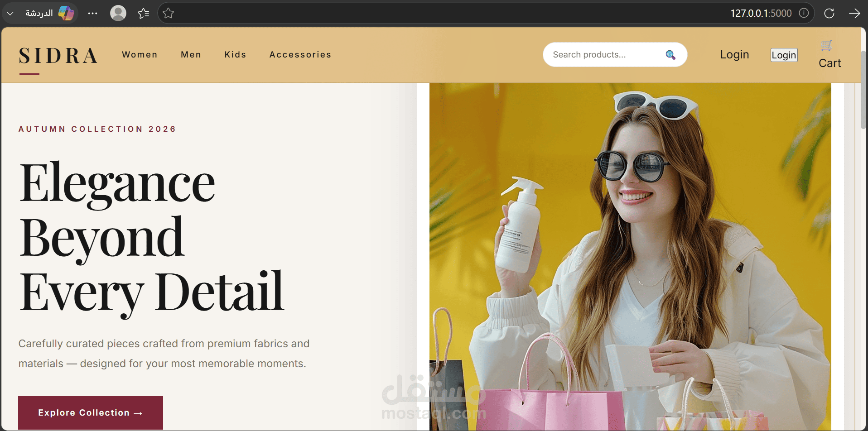868x431 pixels.
Task: Click the outlined Login button
Action: [784, 55]
